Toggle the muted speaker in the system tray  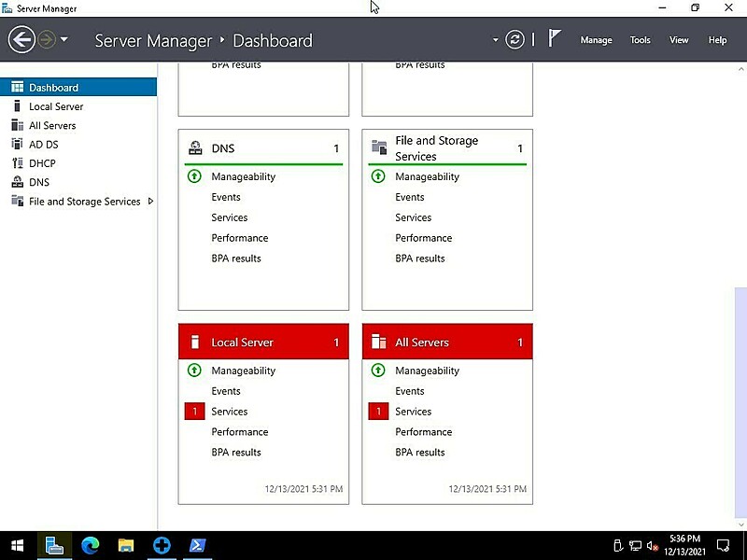tap(654, 546)
